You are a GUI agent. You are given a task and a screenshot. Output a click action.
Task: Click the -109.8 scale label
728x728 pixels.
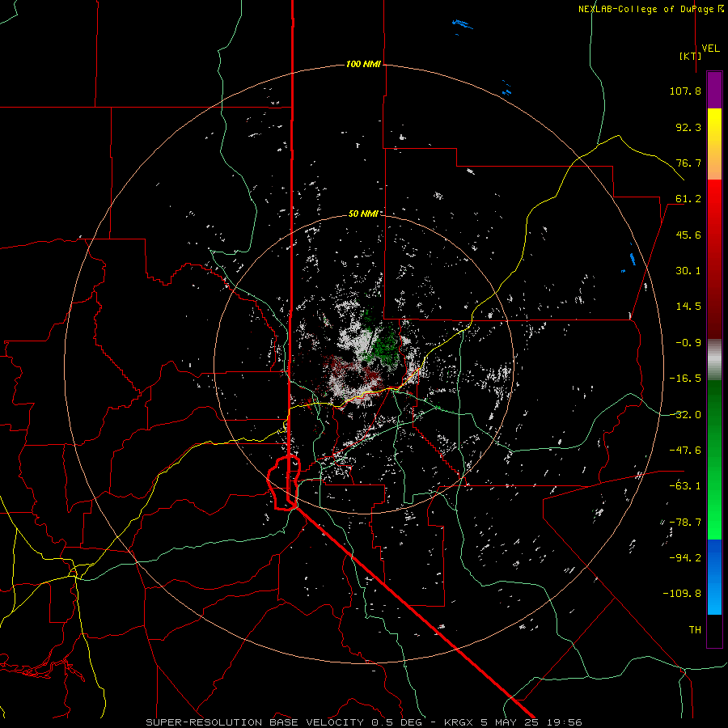pyautogui.click(x=682, y=594)
